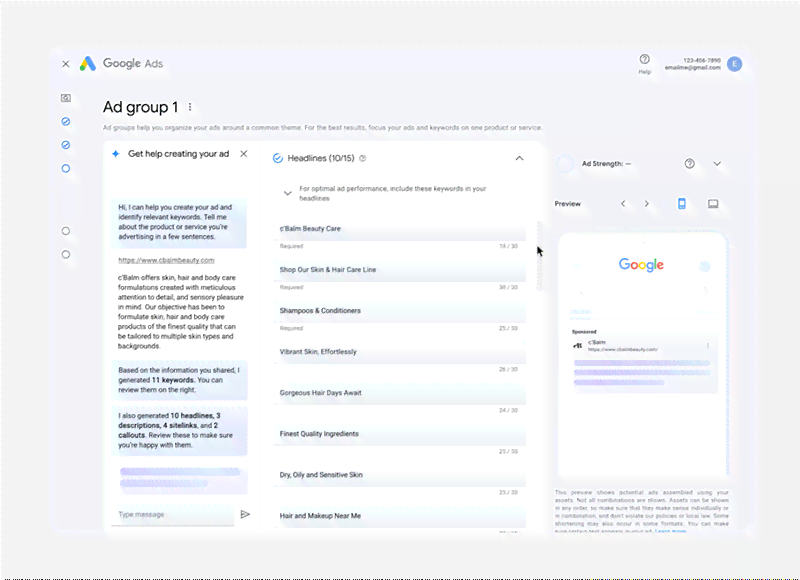Click the Ad group 1 title
Screen dimensions: 800x580
(140, 107)
